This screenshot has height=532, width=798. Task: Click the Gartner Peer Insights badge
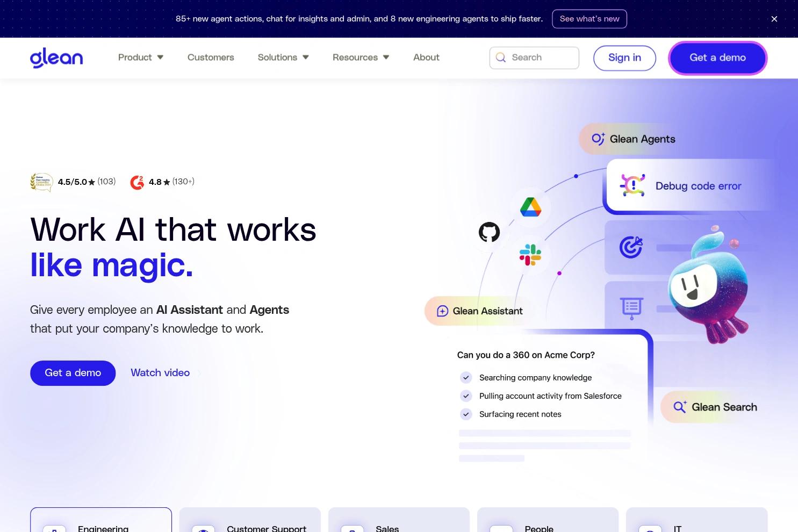[x=41, y=182]
